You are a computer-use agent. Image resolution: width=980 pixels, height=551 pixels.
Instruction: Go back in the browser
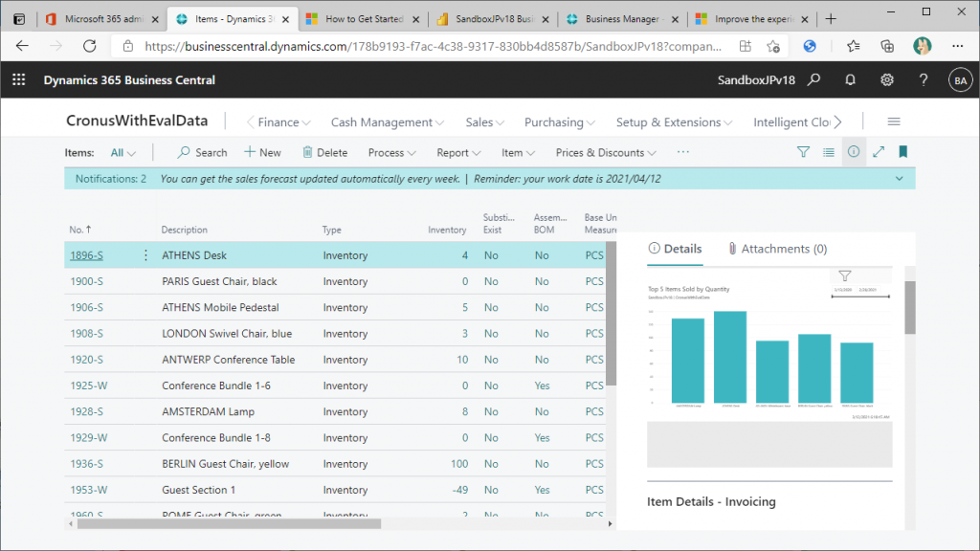pyautogui.click(x=23, y=46)
